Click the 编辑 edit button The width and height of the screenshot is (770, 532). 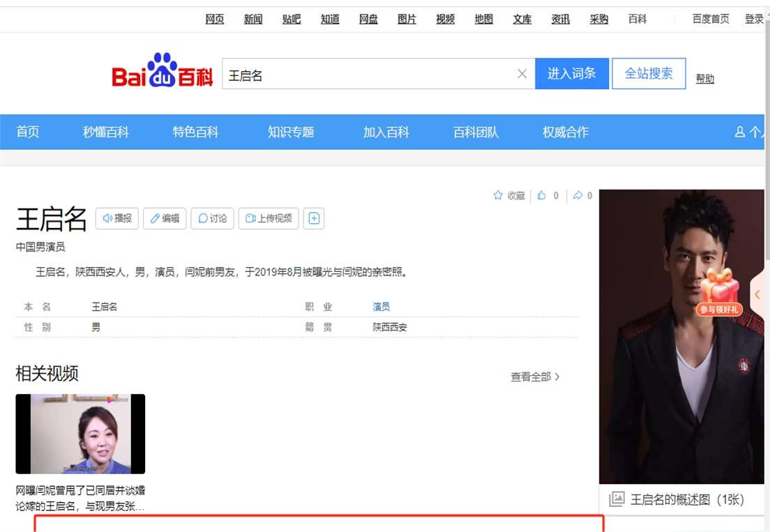coord(165,218)
